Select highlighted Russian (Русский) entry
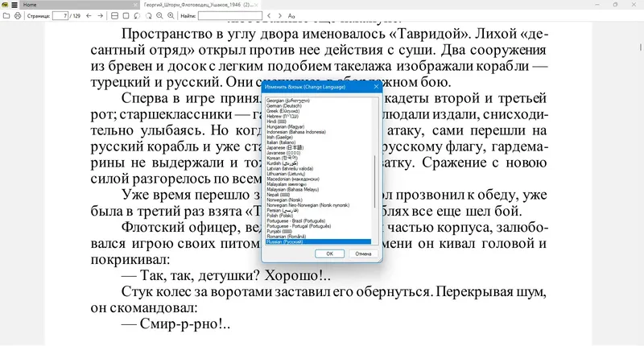 (318, 241)
